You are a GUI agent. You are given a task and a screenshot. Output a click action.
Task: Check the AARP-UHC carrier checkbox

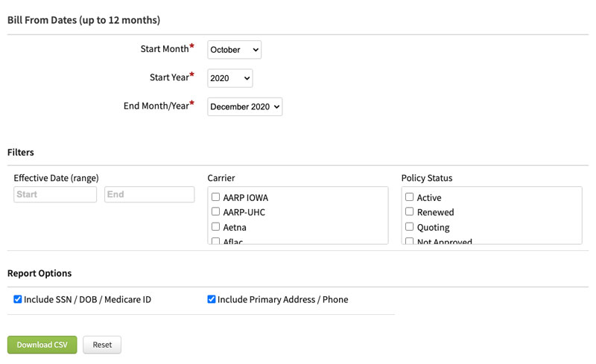215,211
